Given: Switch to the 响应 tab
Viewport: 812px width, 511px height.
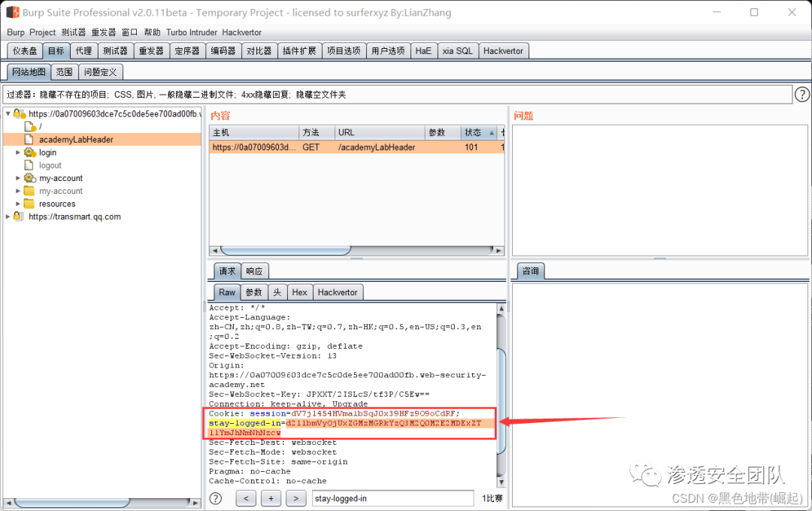Looking at the screenshot, I should pyautogui.click(x=254, y=271).
